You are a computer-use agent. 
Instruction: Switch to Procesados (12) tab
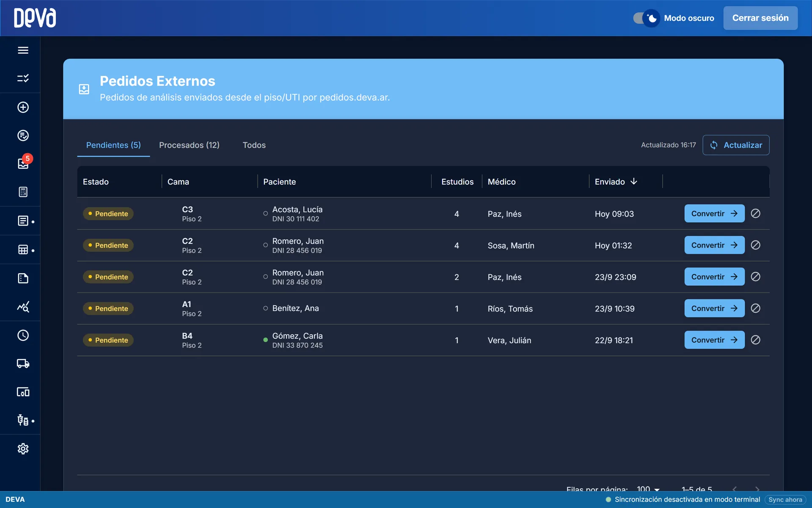189,145
